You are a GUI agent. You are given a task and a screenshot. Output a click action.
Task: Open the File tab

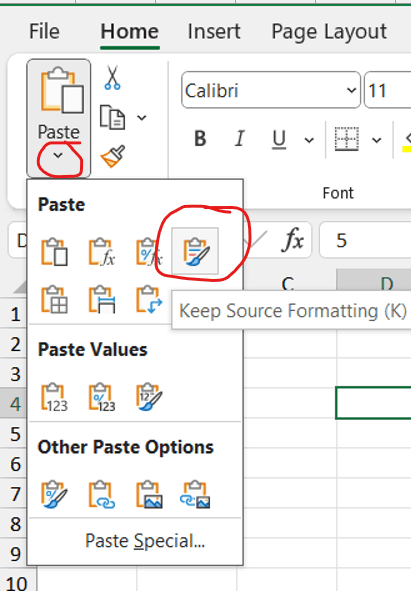44,31
